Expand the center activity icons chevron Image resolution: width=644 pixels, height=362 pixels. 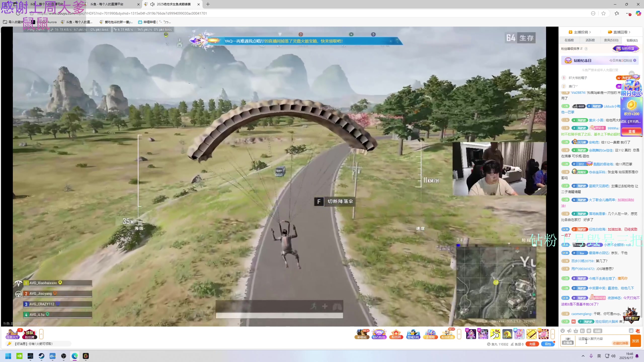tap(459, 334)
